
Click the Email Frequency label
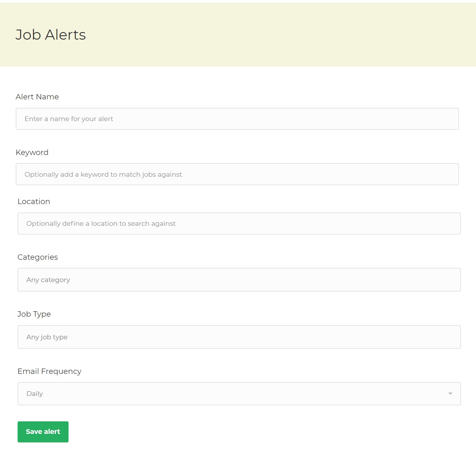pos(49,371)
